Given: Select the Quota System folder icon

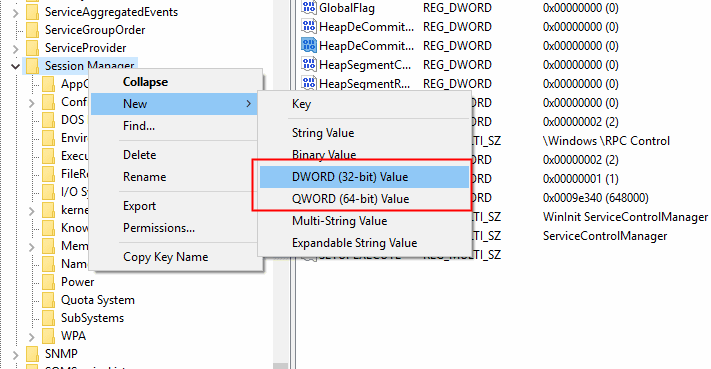Looking at the screenshot, I should [49, 300].
